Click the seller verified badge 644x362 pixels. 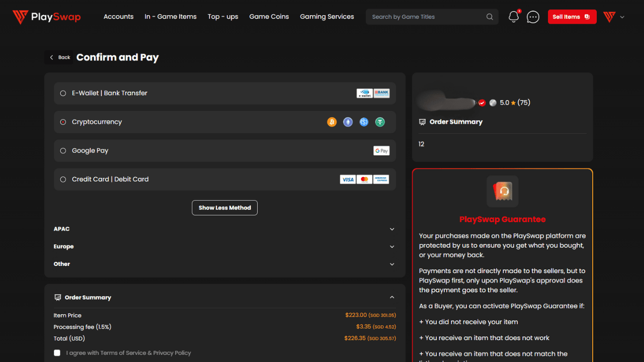coord(482,103)
